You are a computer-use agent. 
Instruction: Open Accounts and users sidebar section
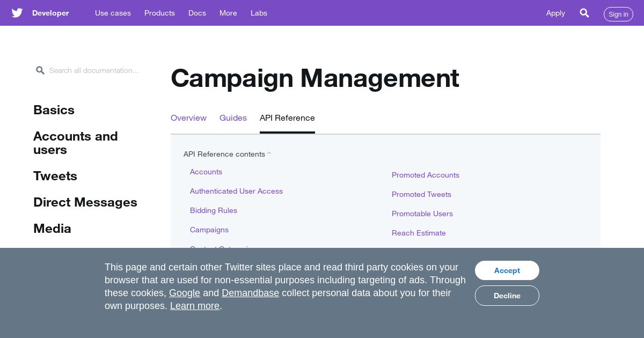(76, 143)
